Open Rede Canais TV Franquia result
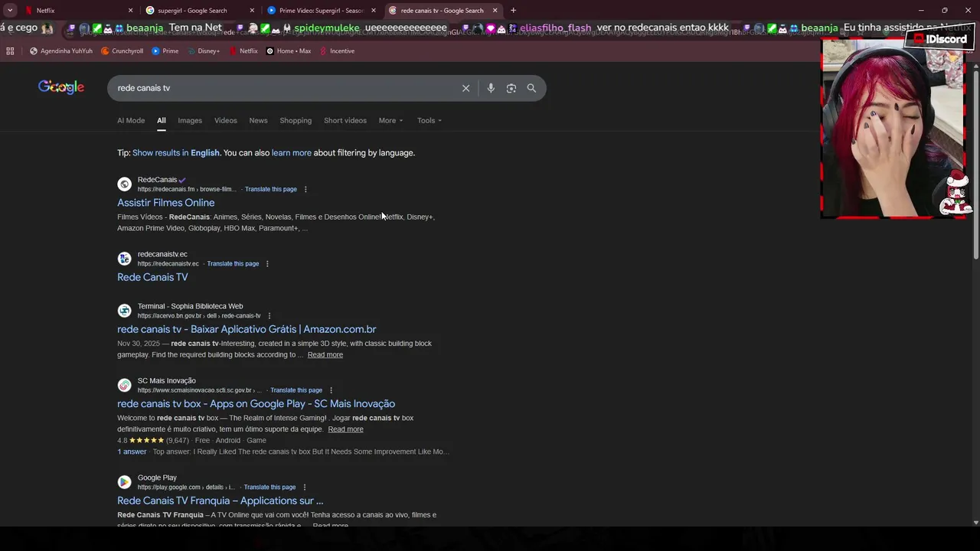Viewport: 980px width, 551px height. (x=220, y=501)
